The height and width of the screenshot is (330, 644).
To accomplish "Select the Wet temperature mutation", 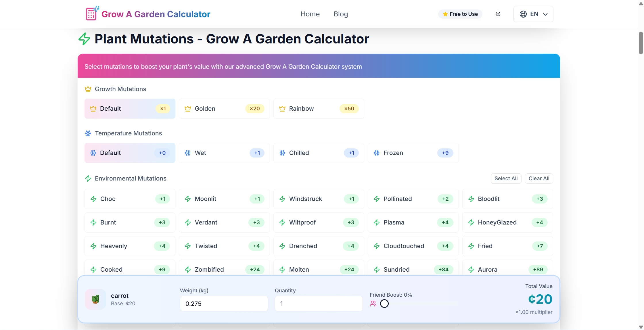I will tap(224, 153).
